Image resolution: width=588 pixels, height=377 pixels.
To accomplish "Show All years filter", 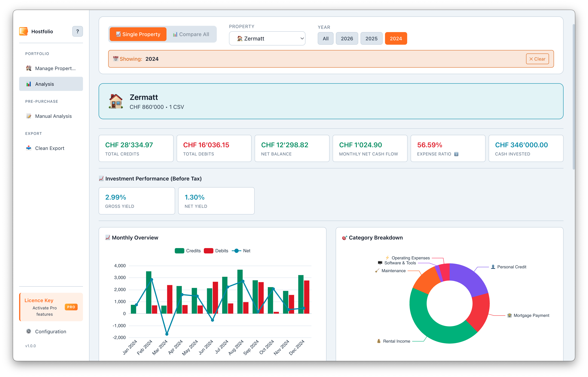I will tap(325, 38).
